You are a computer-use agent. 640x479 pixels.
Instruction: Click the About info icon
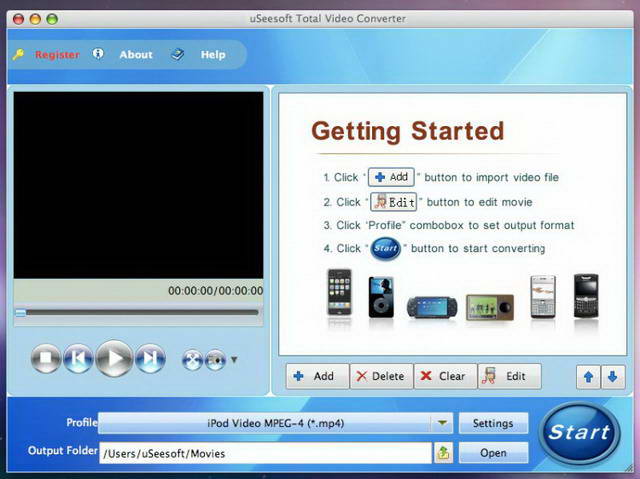[98, 53]
